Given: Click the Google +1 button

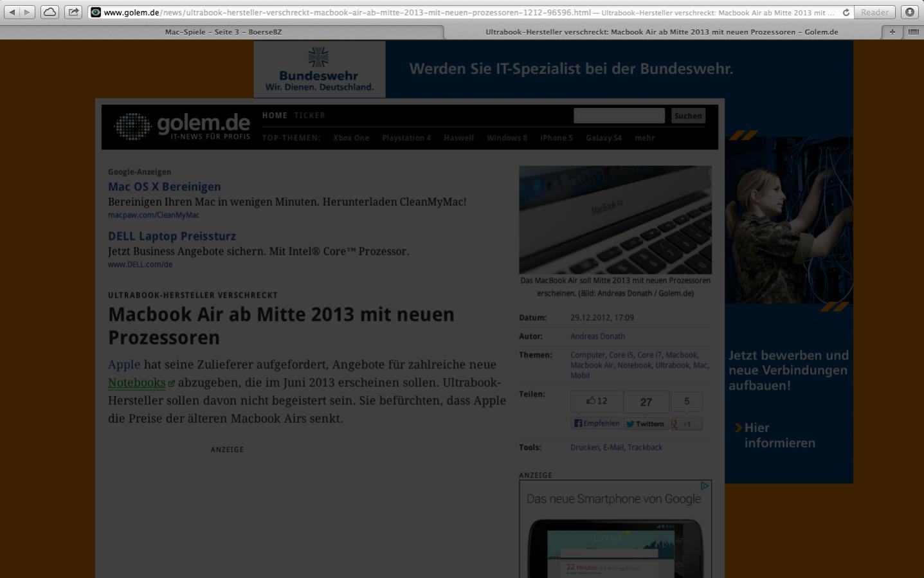Looking at the screenshot, I should (x=686, y=424).
